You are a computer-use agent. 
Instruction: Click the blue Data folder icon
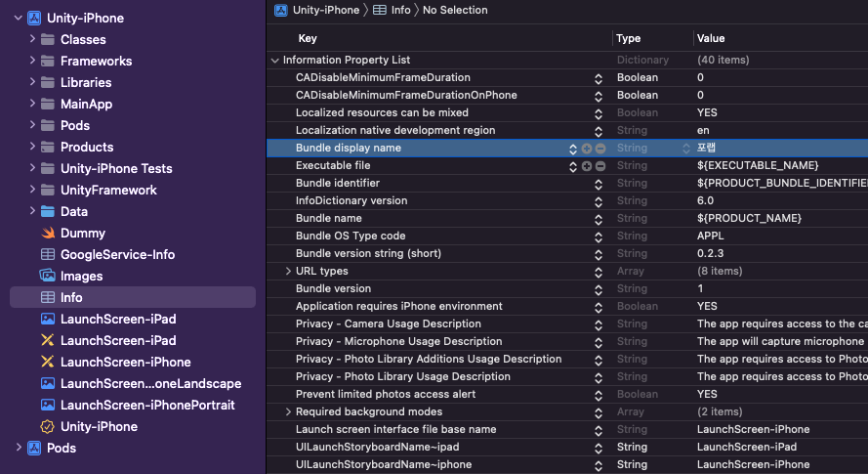(48, 212)
